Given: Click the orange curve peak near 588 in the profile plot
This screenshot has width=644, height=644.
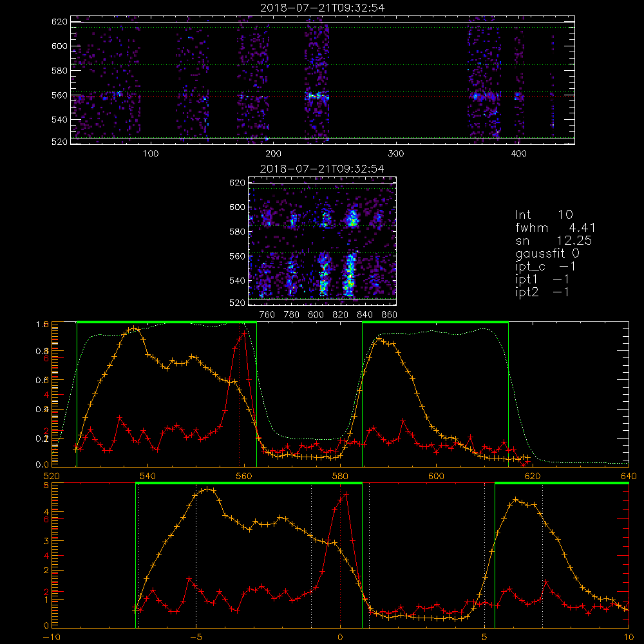Looking at the screenshot, I should click(x=379, y=339).
